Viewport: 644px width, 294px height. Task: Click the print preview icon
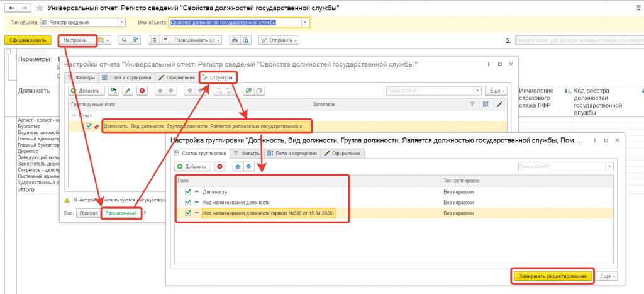[245, 40]
